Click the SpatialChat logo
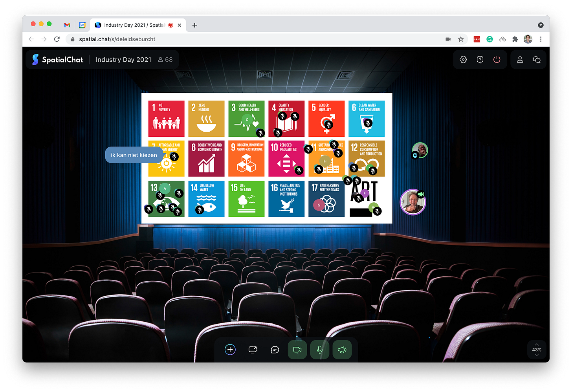This screenshot has height=392, width=572. (57, 60)
